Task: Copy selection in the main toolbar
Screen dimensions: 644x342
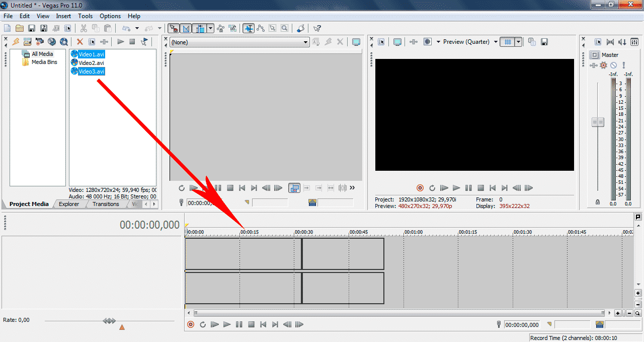Action: (96, 28)
